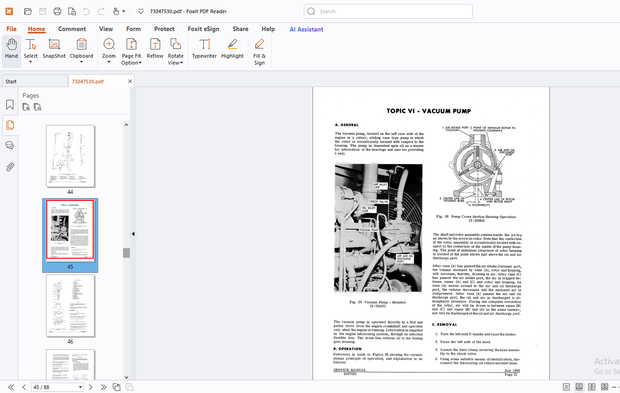This screenshot has height=393, width=620.
Task: Open the Foxit eSign tab
Action: [203, 29]
